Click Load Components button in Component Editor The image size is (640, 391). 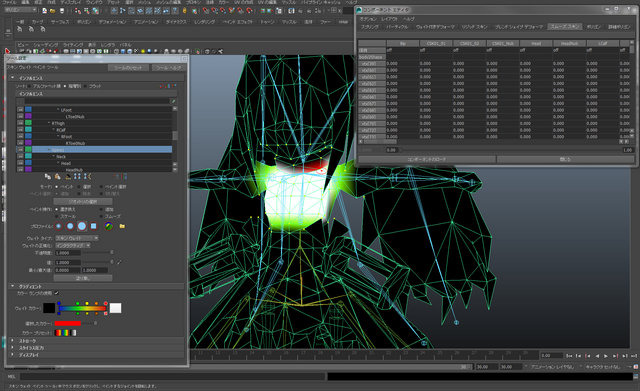(x=427, y=159)
